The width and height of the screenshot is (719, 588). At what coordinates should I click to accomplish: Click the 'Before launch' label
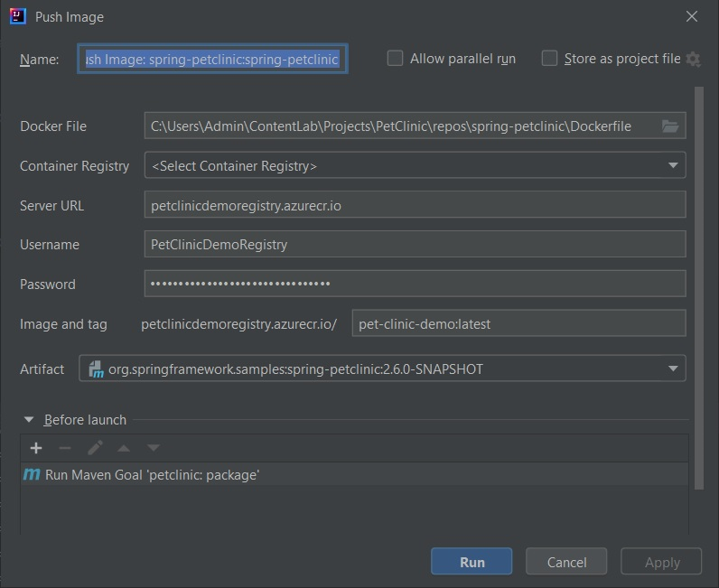85,420
